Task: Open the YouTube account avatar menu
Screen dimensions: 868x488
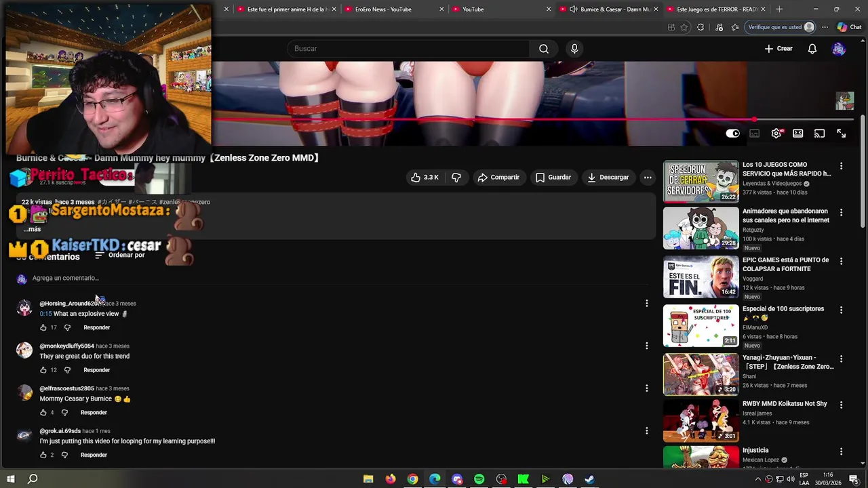Action: [839, 49]
